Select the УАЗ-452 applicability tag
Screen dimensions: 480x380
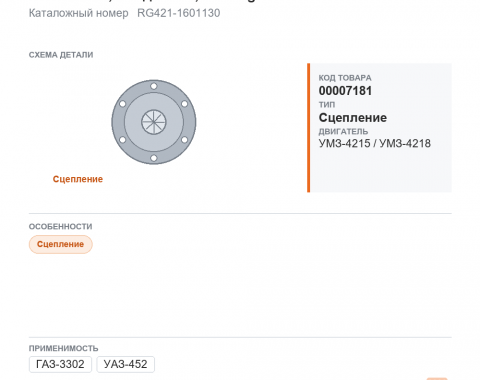tap(125, 364)
